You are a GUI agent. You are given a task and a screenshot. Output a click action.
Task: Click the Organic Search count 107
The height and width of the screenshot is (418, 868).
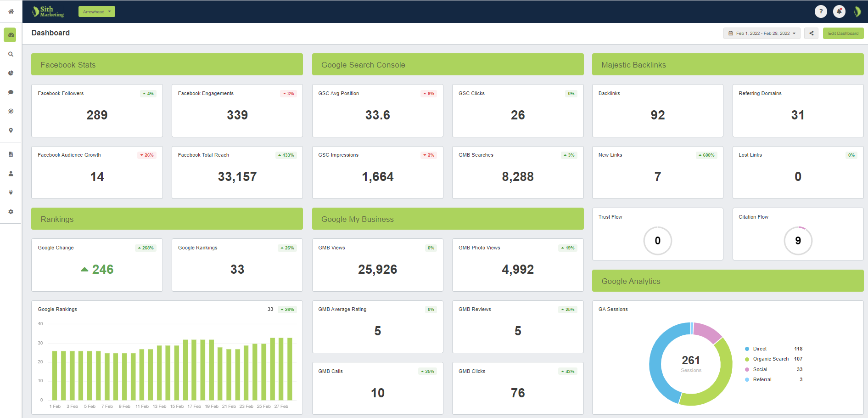coord(798,359)
